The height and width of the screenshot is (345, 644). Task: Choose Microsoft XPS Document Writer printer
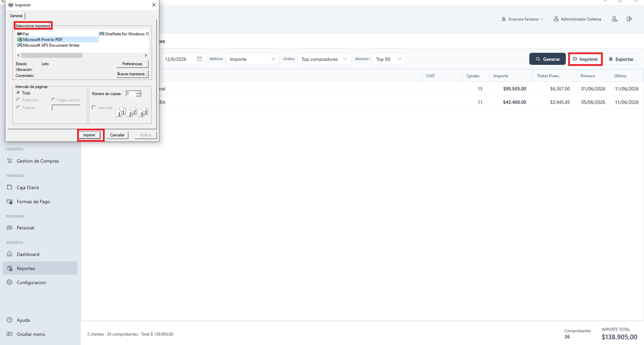pyautogui.click(x=48, y=45)
